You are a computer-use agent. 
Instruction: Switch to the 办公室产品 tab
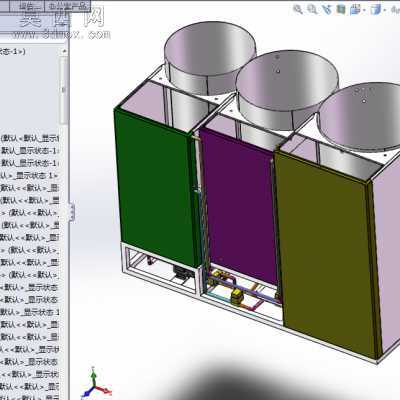coord(67,6)
